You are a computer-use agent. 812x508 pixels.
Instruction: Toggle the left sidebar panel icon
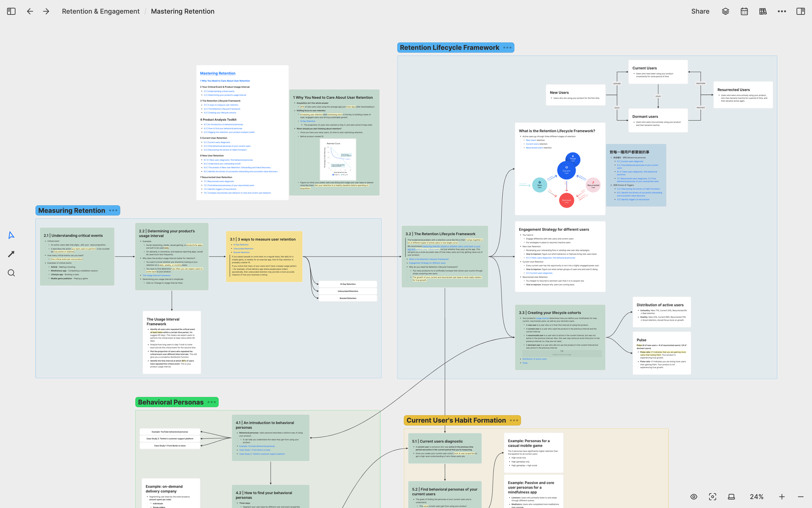click(11, 11)
